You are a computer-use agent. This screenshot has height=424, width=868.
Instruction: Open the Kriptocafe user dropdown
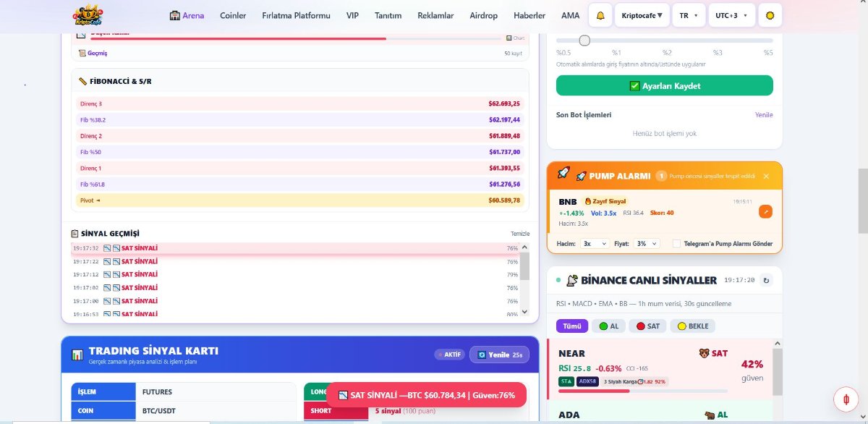(642, 15)
